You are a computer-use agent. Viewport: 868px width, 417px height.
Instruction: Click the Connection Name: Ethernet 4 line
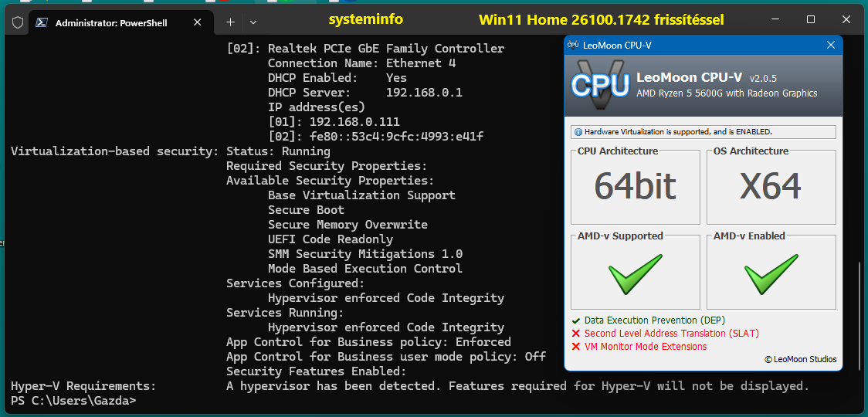[x=361, y=63]
